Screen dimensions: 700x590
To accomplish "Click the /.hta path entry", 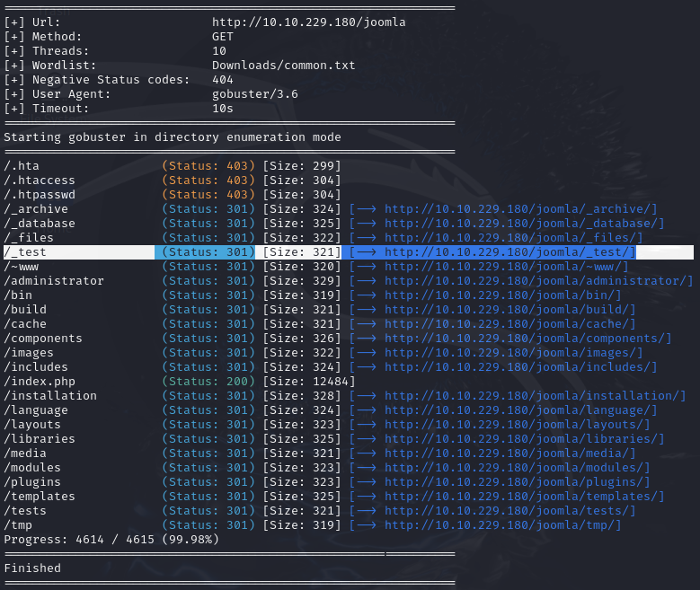I will [22, 166].
